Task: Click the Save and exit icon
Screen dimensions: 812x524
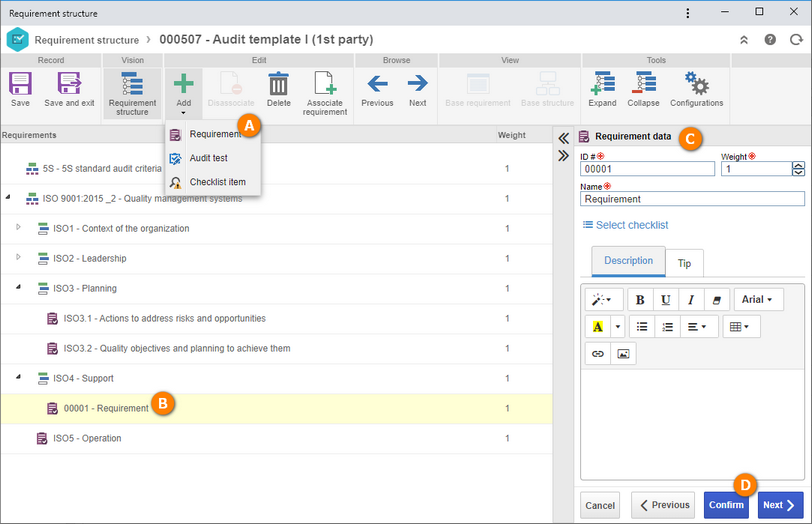Action: (x=69, y=84)
